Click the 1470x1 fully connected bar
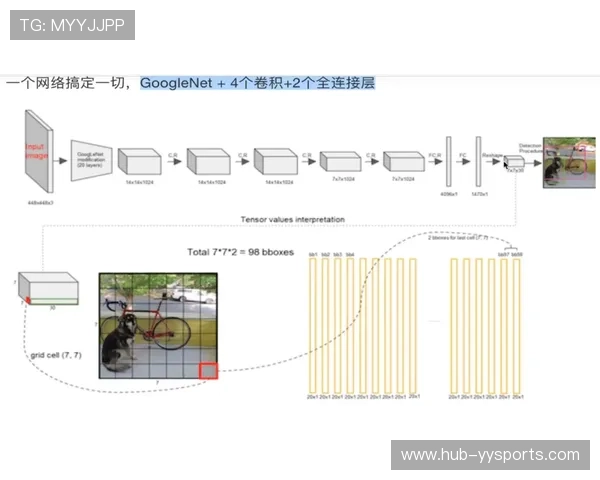The height and width of the screenshot is (480, 600). pos(479,160)
